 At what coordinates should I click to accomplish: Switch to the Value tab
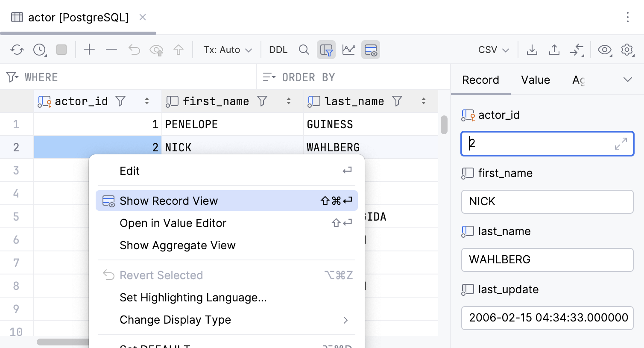[x=535, y=80]
